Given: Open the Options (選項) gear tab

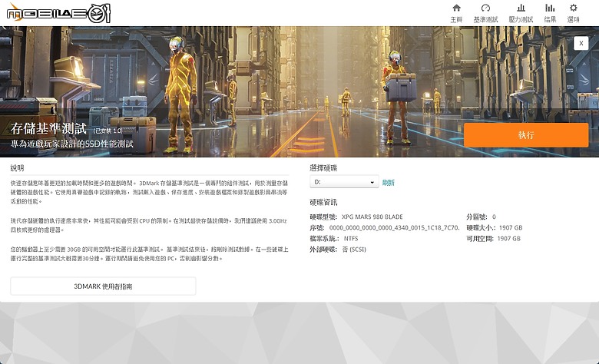Looking at the screenshot, I should [x=573, y=13].
